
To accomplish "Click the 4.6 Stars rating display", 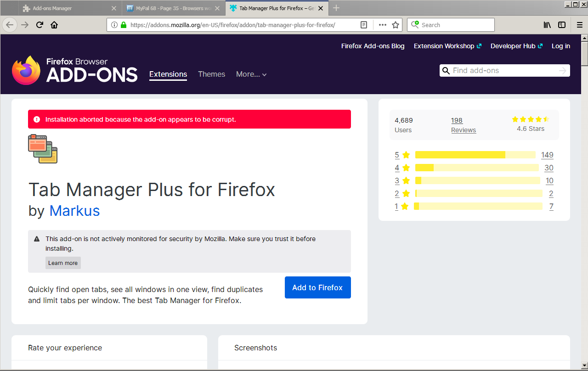I will [x=531, y=124].
